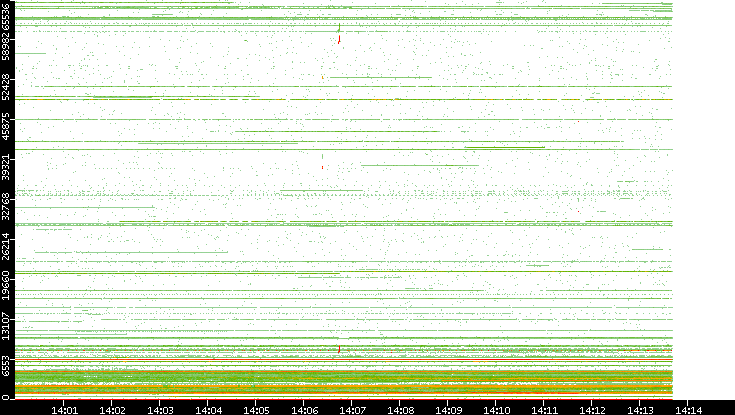735x415 pixels.
Task: Click the short dark marker before 14:07 near 6553
Action: pos(339,349)
